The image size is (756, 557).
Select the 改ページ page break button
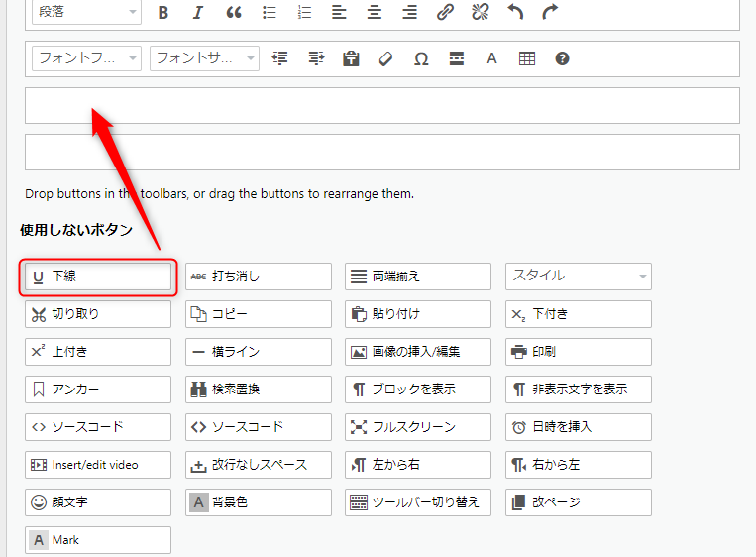(x=578, y=502)
